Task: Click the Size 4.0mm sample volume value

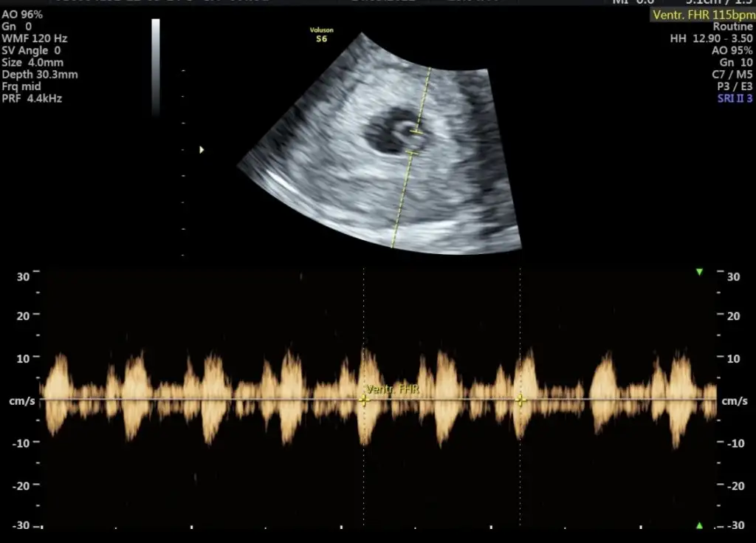Action: 33,63
